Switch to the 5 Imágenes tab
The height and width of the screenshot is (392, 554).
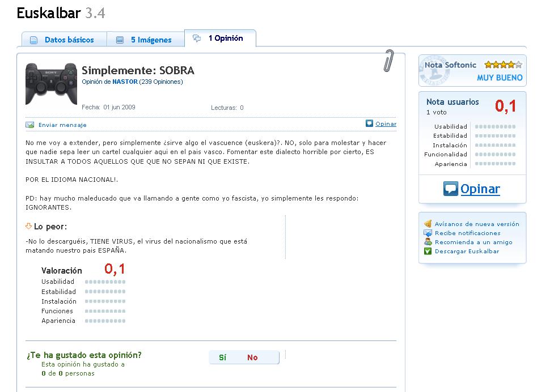pos(146,40)
